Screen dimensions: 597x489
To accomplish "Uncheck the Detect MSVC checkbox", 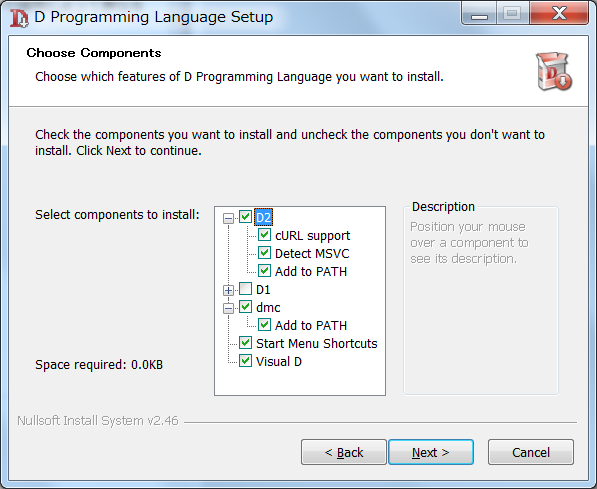I will (264, 253).
